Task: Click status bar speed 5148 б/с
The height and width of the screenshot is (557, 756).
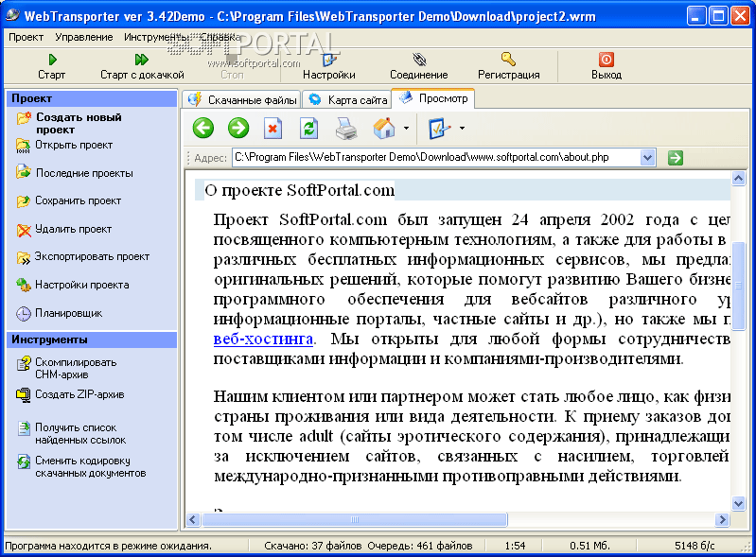Action: coord(694,546)
